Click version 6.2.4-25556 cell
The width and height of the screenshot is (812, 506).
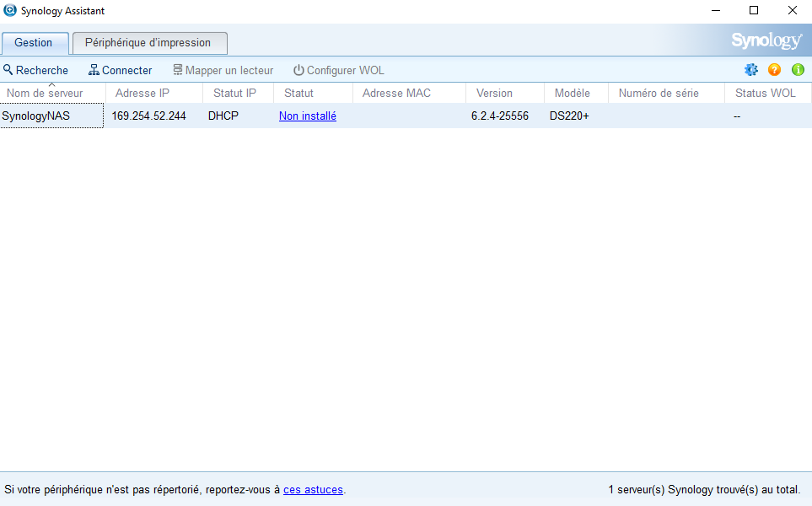click(x=500, y=116)
